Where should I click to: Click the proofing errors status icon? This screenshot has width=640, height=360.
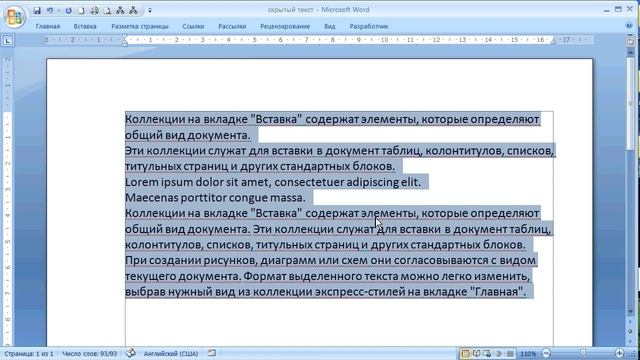[x=131, y=353]
